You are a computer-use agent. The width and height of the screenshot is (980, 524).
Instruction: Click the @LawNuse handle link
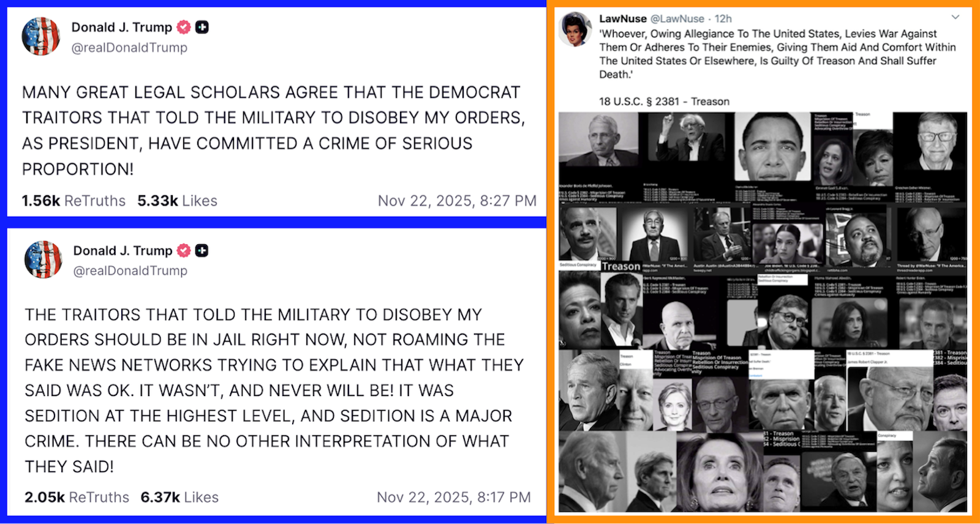coord(677,19)
